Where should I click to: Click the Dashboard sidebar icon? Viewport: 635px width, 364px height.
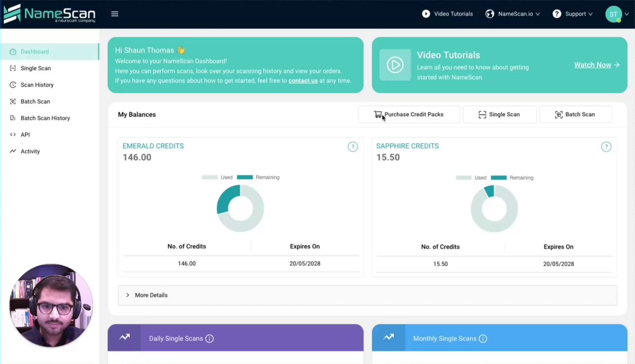(13, 52)
